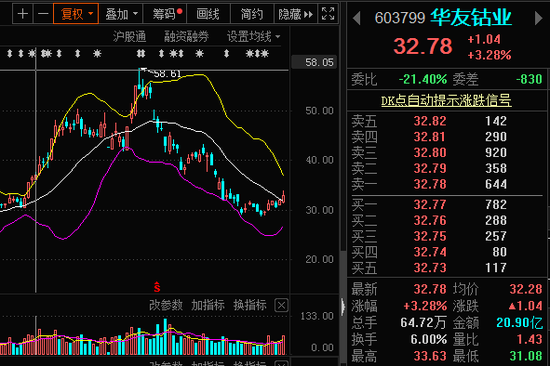This screenshot has width=550, height=366.
Task: Click 量比 value 1.43
Action: coord(530,339)
